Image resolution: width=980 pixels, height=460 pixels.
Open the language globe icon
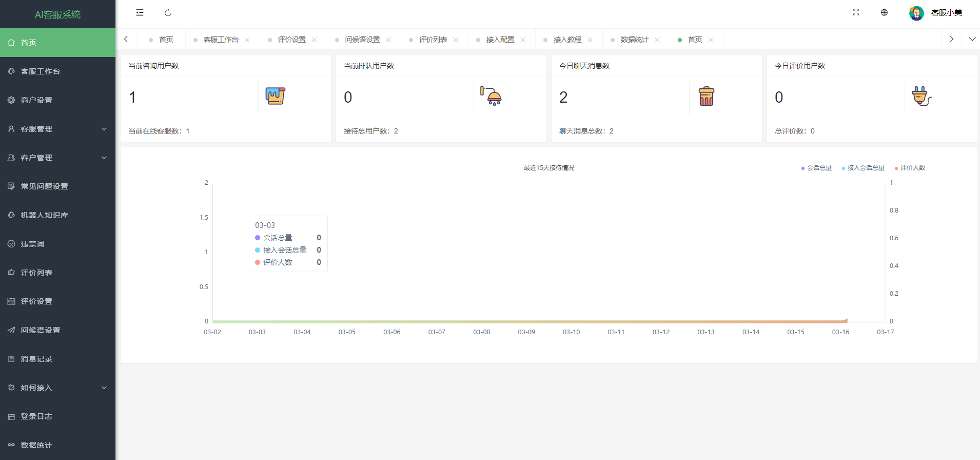[x=884, y=13]
